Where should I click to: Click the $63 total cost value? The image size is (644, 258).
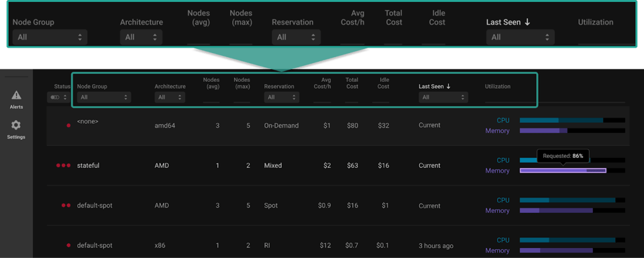point(352,165)
